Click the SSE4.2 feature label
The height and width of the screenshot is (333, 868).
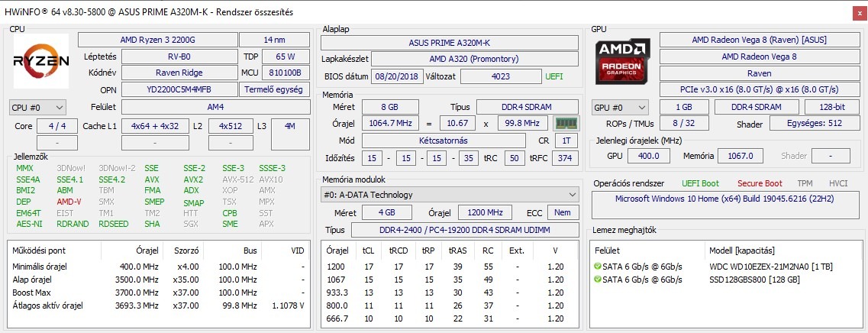[111, 179]
